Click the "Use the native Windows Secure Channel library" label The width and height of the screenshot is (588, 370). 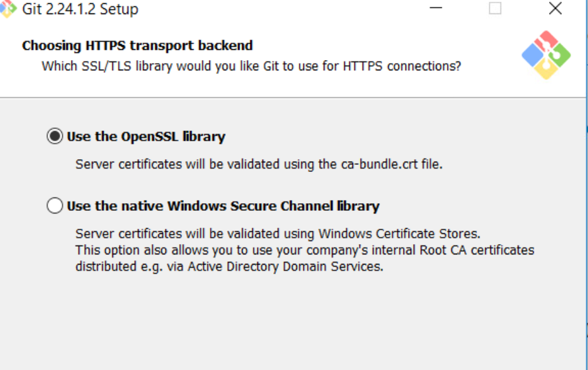tap(223, 206)
